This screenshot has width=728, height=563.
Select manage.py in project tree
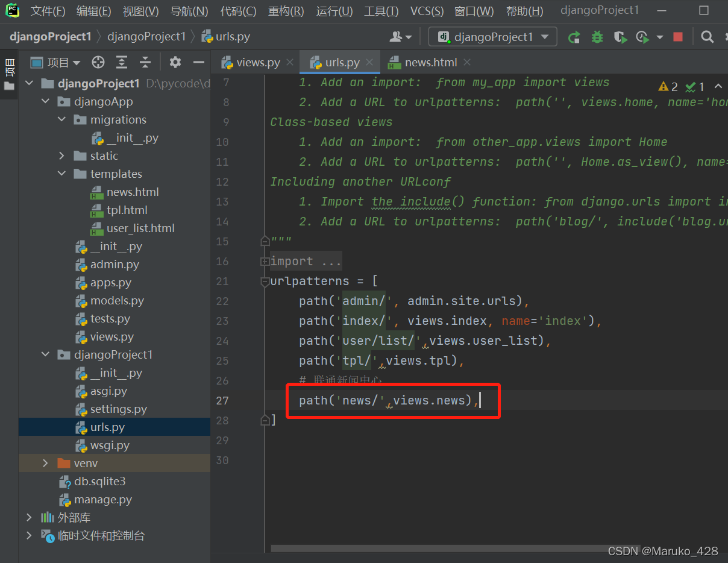[102, 499]
